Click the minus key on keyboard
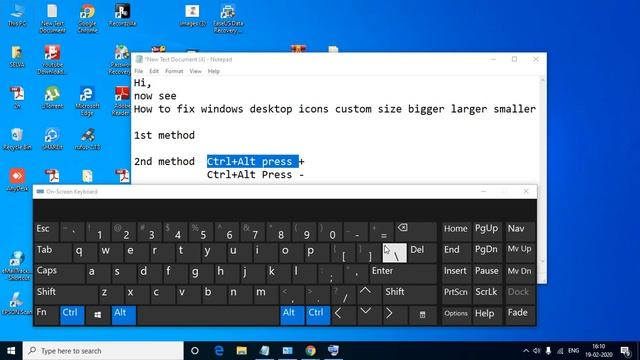 (355, 231)
